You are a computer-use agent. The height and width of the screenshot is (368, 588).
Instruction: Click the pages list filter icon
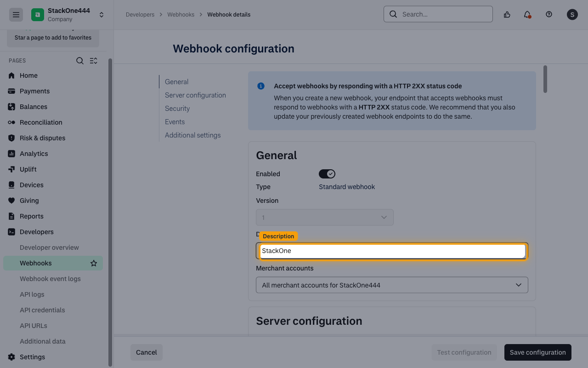click(x=94, y=61)
